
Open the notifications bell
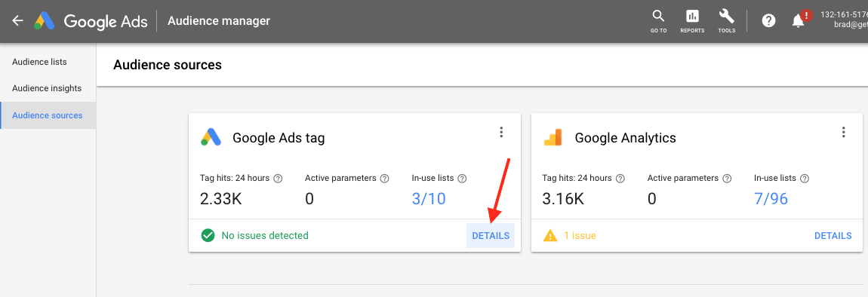pos(799,21)
